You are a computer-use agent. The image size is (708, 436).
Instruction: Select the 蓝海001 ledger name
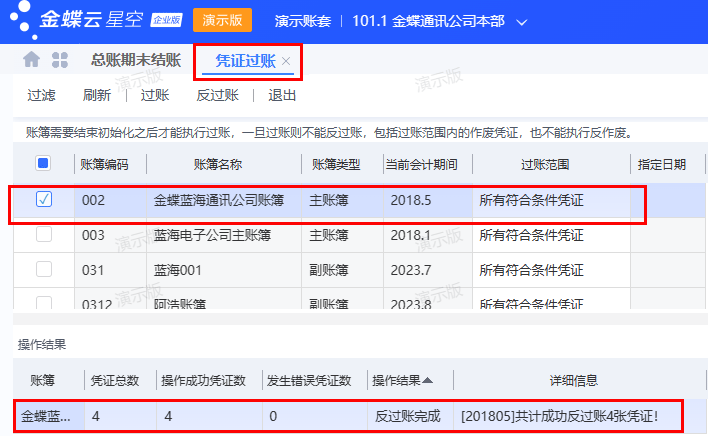(177, 270)
